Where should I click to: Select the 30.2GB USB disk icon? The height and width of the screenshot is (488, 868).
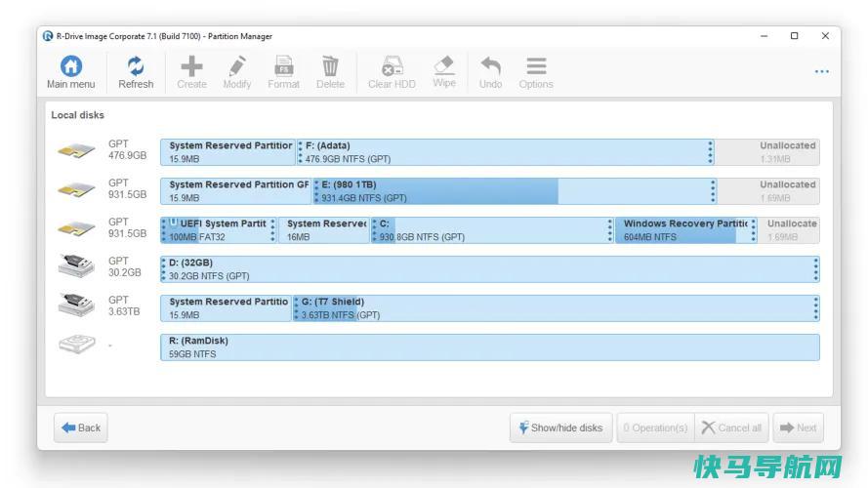[76, 266]
